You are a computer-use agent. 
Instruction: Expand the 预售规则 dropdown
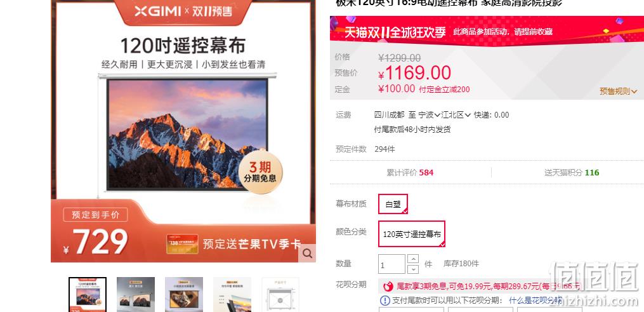[x=618, y=92]
